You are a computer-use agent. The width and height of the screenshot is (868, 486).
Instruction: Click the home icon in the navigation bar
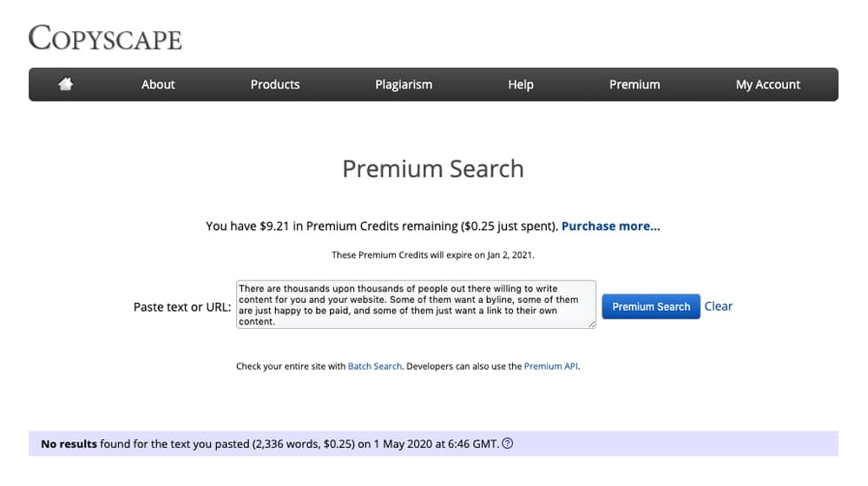point(65,84)
